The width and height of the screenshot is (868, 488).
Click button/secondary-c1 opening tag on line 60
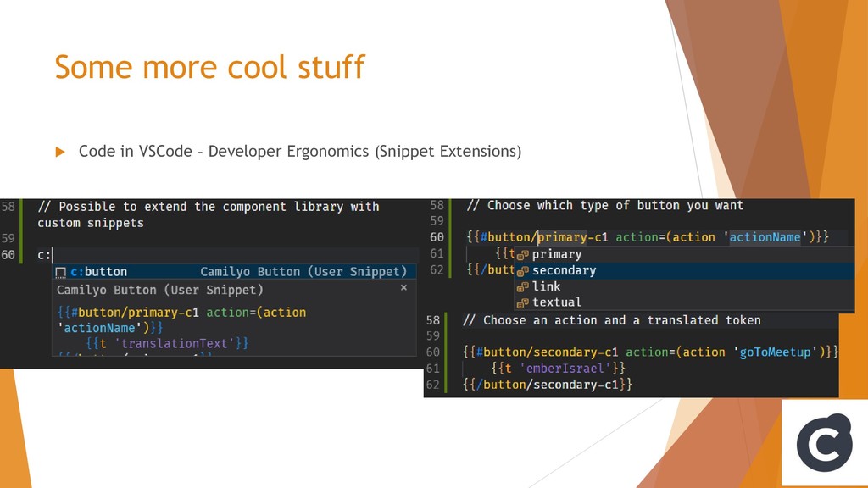point(551,352)
